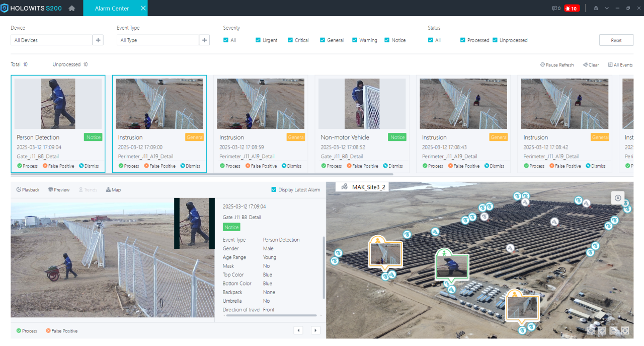
Task: Click the lock screen icon
Action: [x=596, y=8]
